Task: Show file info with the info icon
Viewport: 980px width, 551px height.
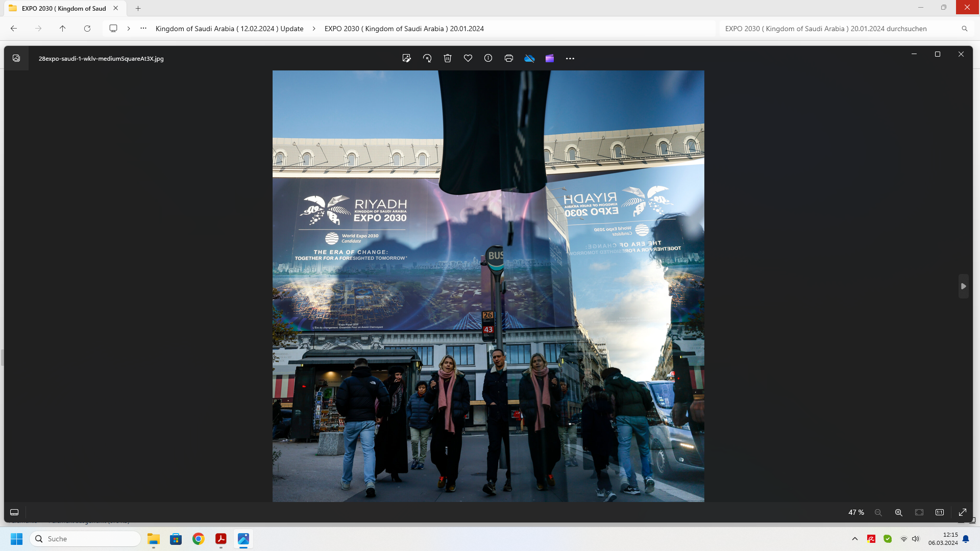Action: (x=488, y=58)
